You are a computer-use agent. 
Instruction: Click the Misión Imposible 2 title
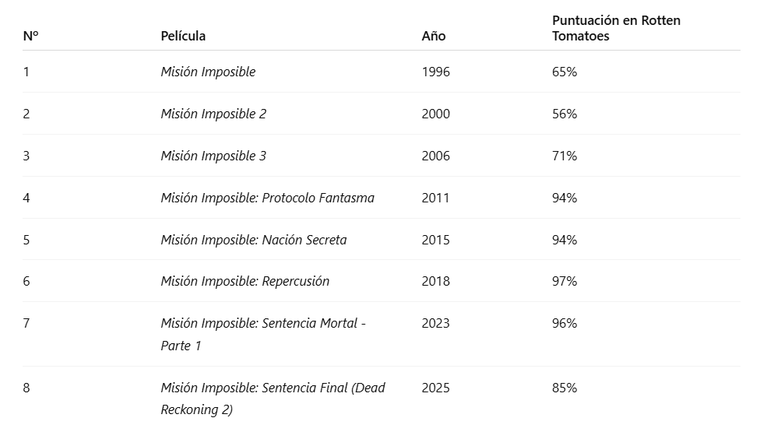[213, 114]
